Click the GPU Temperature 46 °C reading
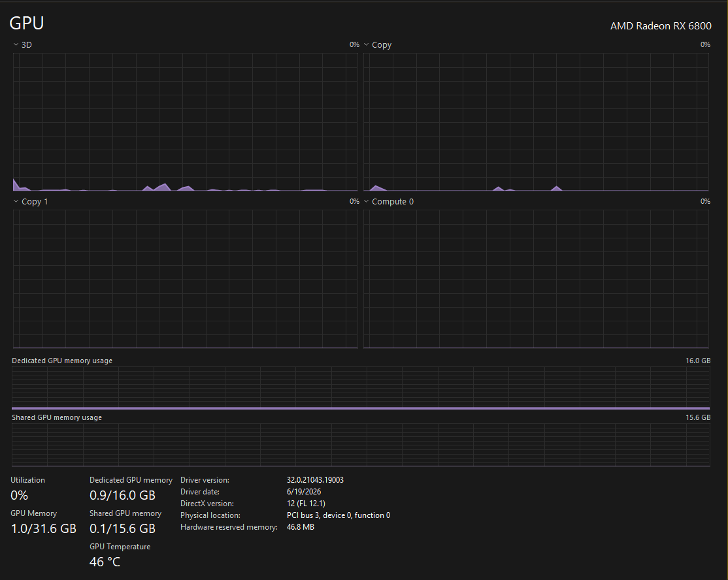Viewport: 728px width, 580px height. [105, 562]
